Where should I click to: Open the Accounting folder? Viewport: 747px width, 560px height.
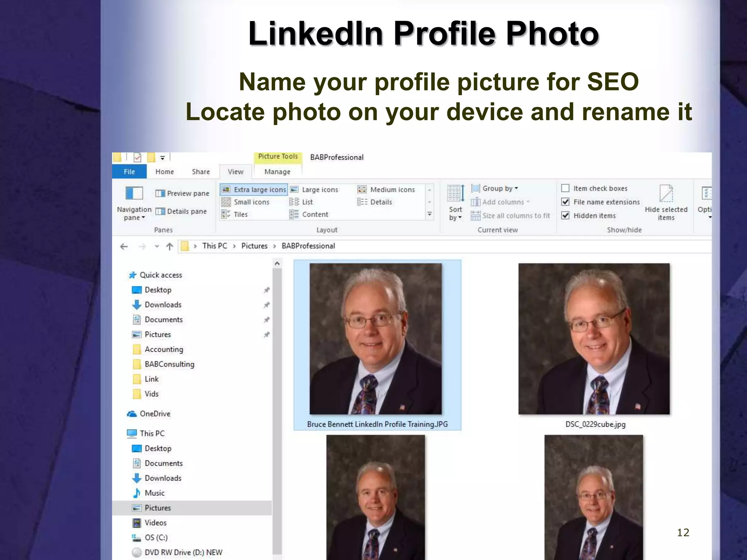coord(164,350)
